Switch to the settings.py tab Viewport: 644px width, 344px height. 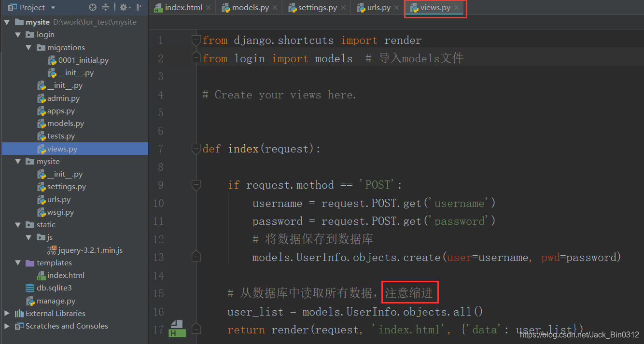(x=318, y=8)
